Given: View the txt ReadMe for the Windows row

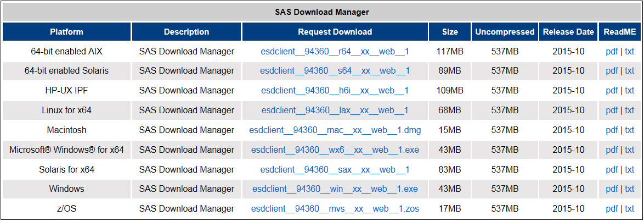Looking at the screenshot, I should coord(629,189).
